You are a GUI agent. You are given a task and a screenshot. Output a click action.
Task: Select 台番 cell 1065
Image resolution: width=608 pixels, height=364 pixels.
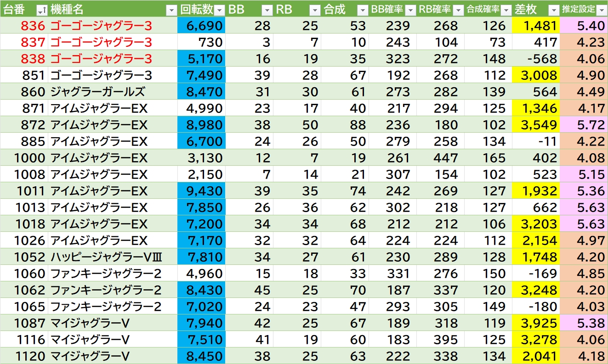pyautogui.click(x=24, y=307)
